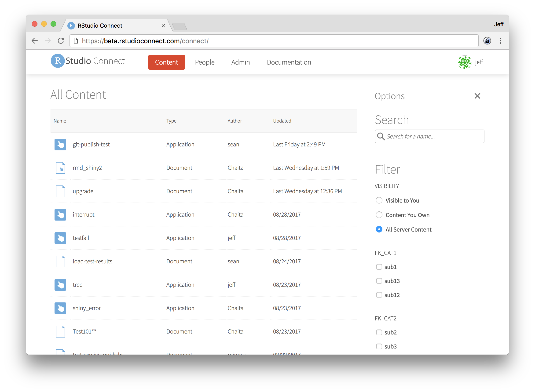Click the RStudio Connect logo
This screenshot has width=535, height=392.
click(88, 61)
